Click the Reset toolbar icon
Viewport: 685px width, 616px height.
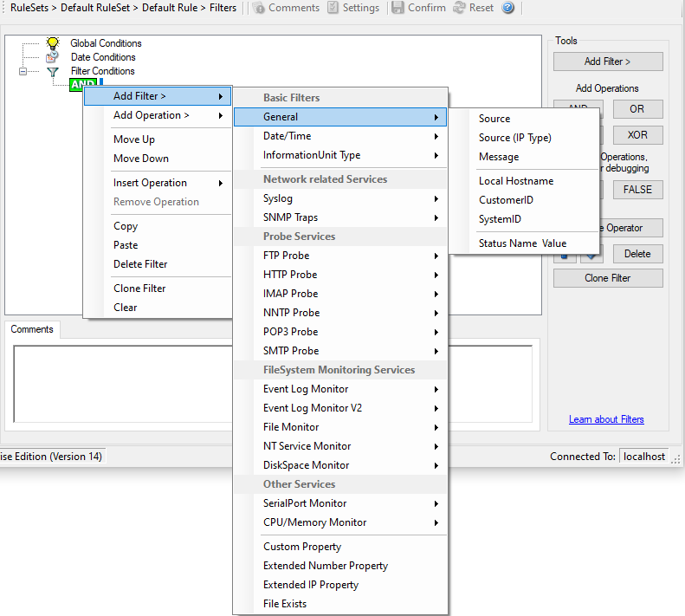[x=459, y=8]
